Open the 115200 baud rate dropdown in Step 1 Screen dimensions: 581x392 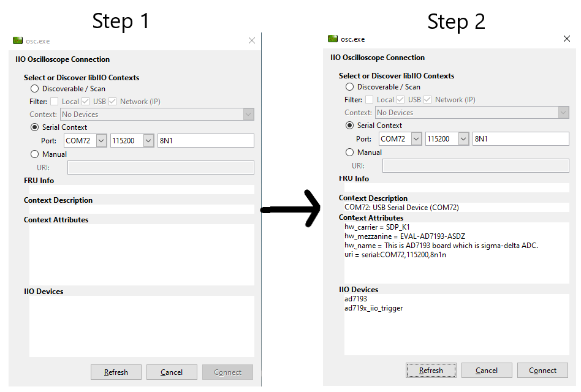click(x=148, y=141)
